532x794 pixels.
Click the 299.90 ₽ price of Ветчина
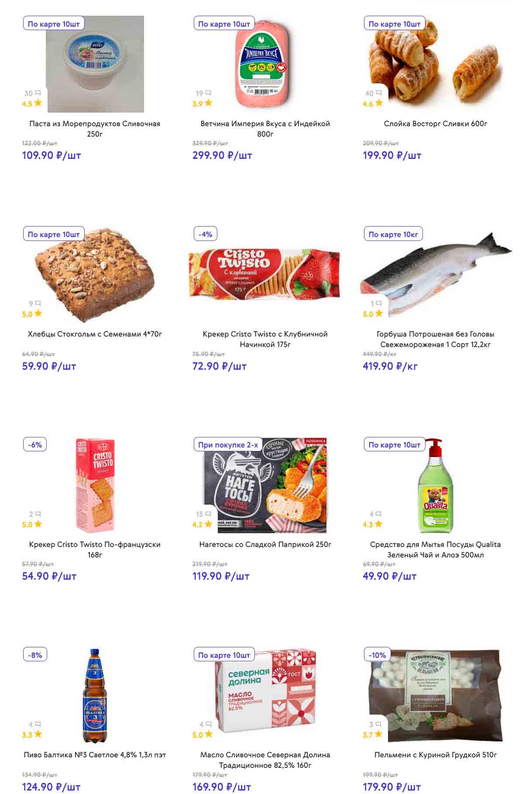[222, 155]
